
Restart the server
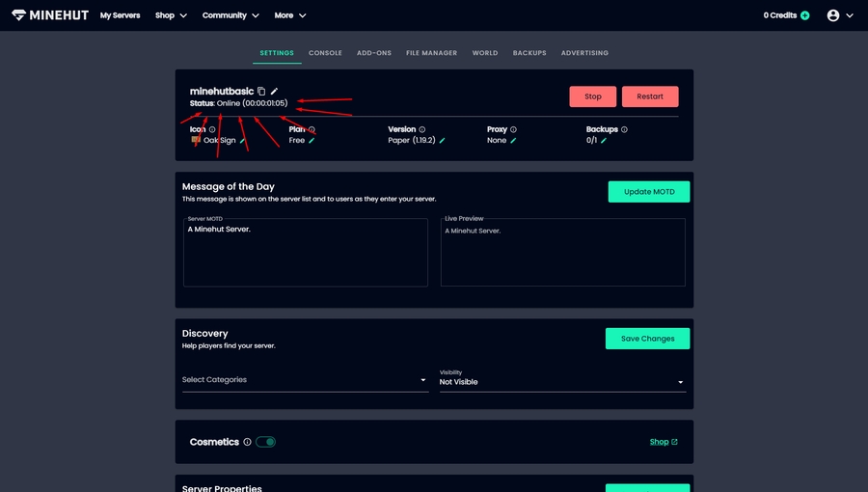[650, 96]
